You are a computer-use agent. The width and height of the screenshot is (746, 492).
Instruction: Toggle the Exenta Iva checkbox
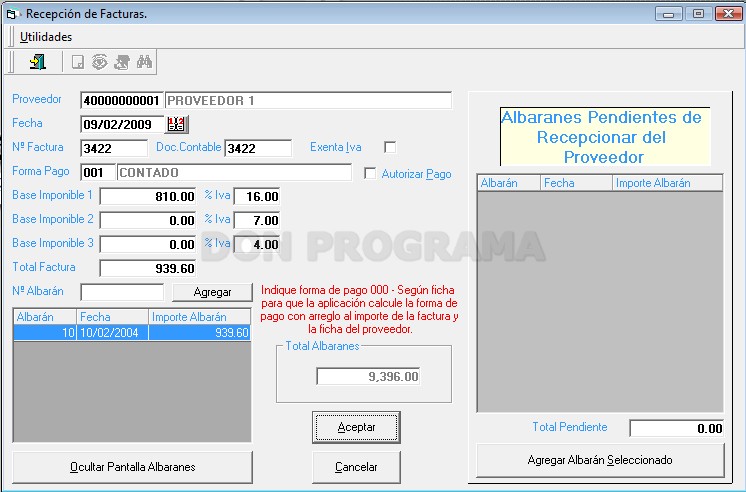click(x=390, y=147)
